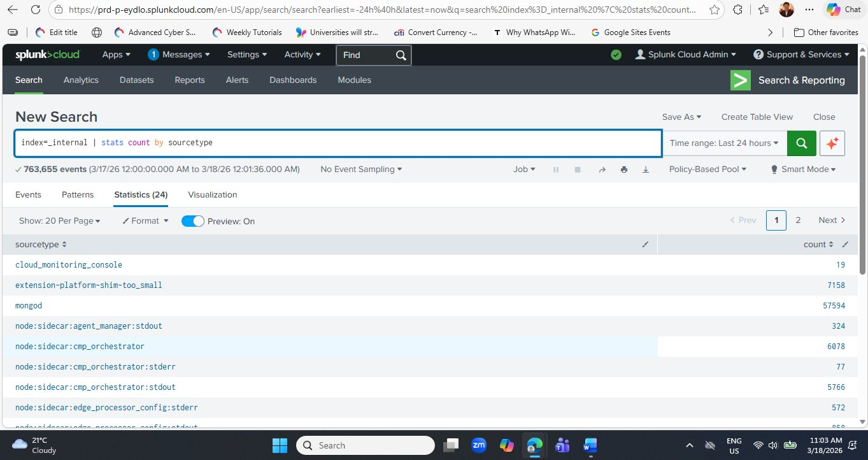Export the search results via download icon
The height and width of the screenshot is (460, 868).
tap(645, 169)
